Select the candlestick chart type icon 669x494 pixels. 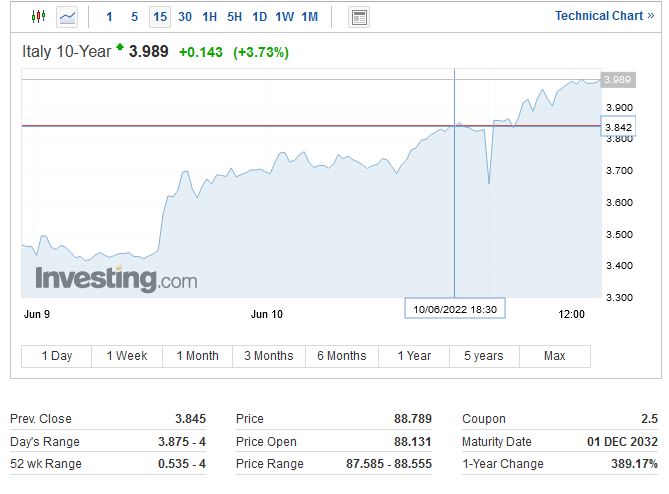39,17
